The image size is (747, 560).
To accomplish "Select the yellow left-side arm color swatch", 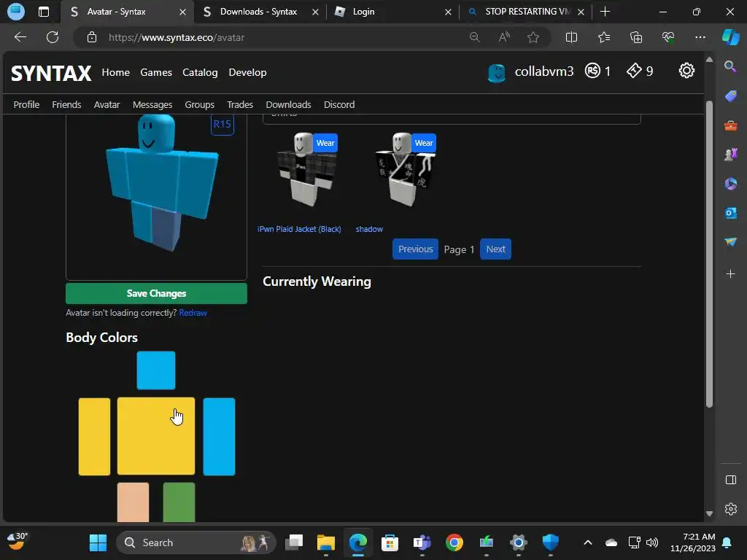I will click(x=94, y=437).
